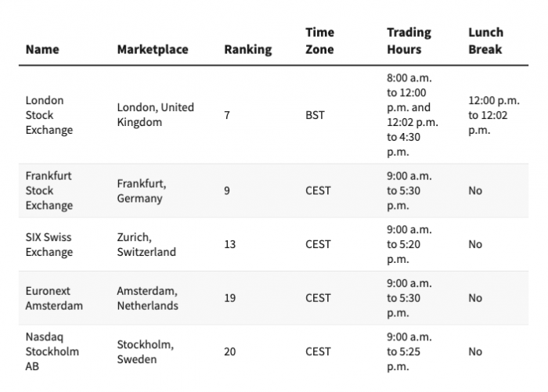Click the Amsterdam, Netherlands marketplace cell
The image size is (548, 392).
pos(147,298)
